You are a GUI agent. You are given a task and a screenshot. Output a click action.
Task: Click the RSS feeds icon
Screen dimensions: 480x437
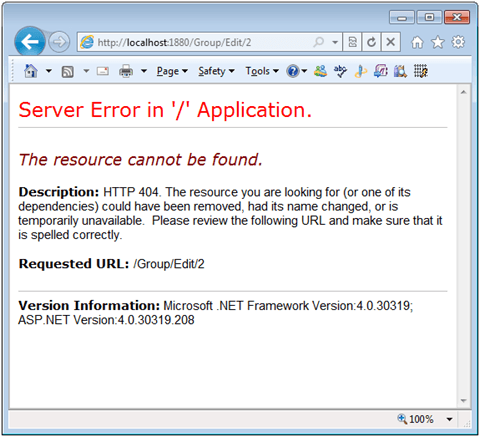(67, 71)
